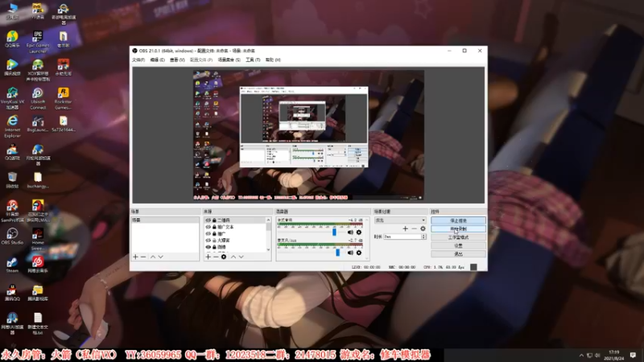Open source properties gear below sources list

click(x=224, y=257)
